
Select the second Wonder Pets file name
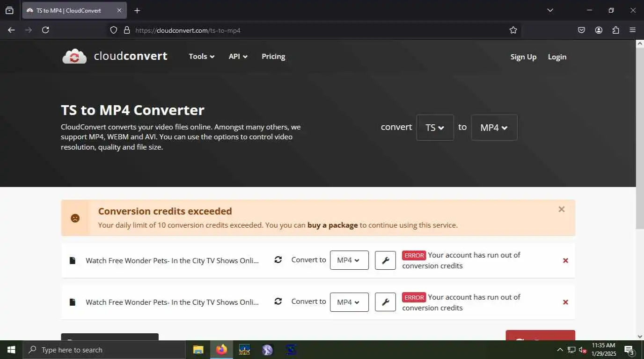point(172,302)
